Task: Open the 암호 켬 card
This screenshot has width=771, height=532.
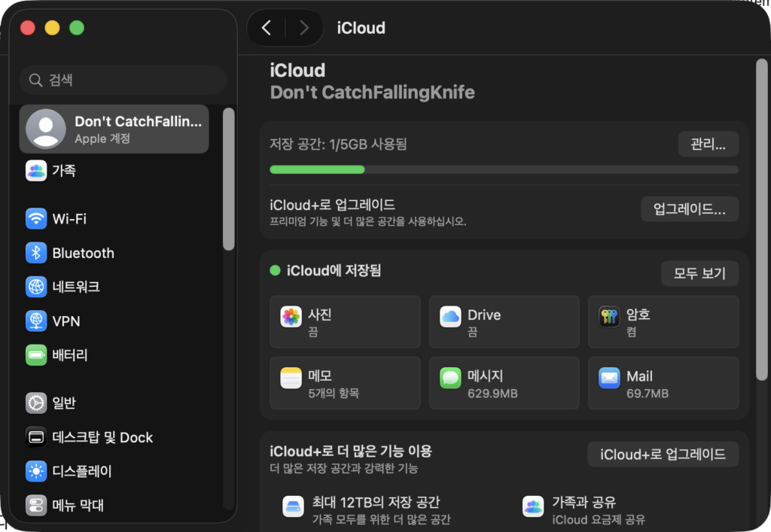Action: click(663, 322)
